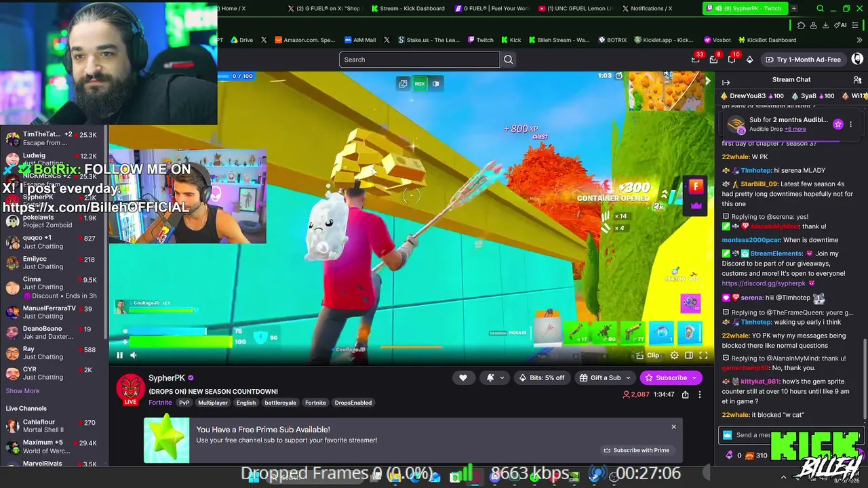Open the Kick bookmark

tap(510, 40)
